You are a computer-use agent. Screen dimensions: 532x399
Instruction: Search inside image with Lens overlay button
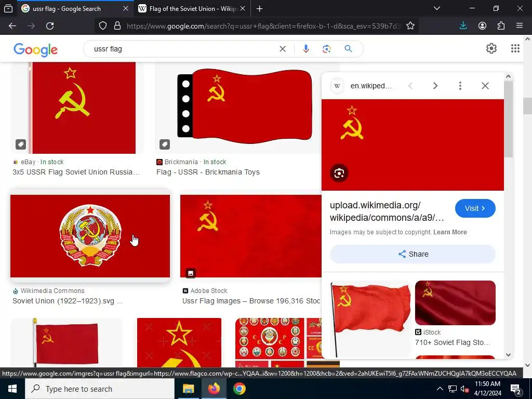[339, 173]
